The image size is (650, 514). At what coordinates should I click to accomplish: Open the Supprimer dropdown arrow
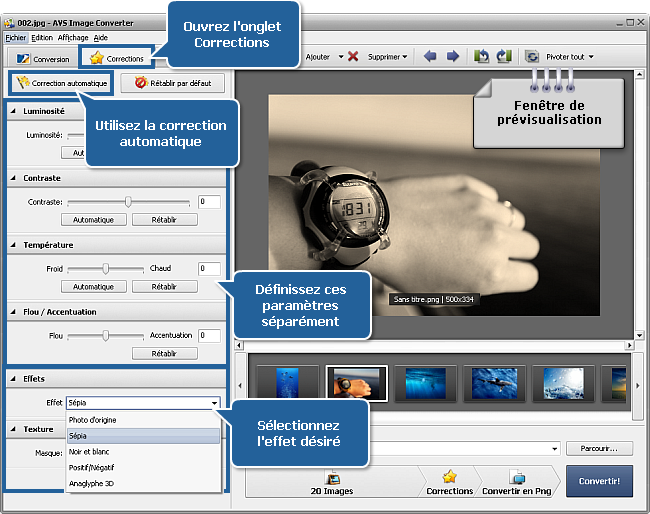point(404,57)
